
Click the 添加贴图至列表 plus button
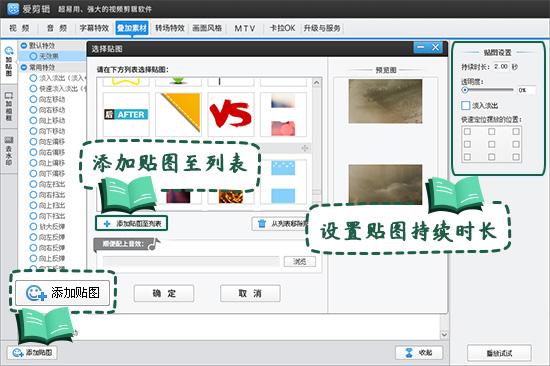(x=132, y=224)
